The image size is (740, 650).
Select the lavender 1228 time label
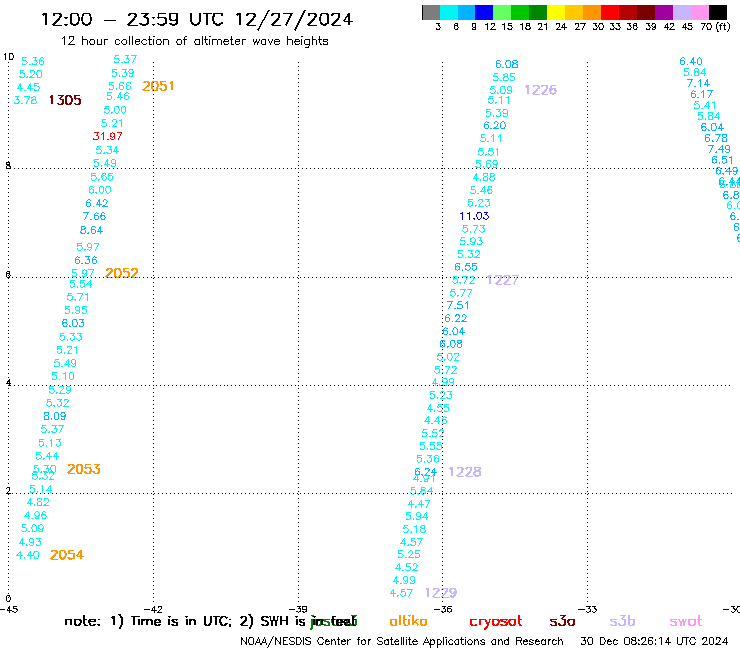[x=465, y=472]
